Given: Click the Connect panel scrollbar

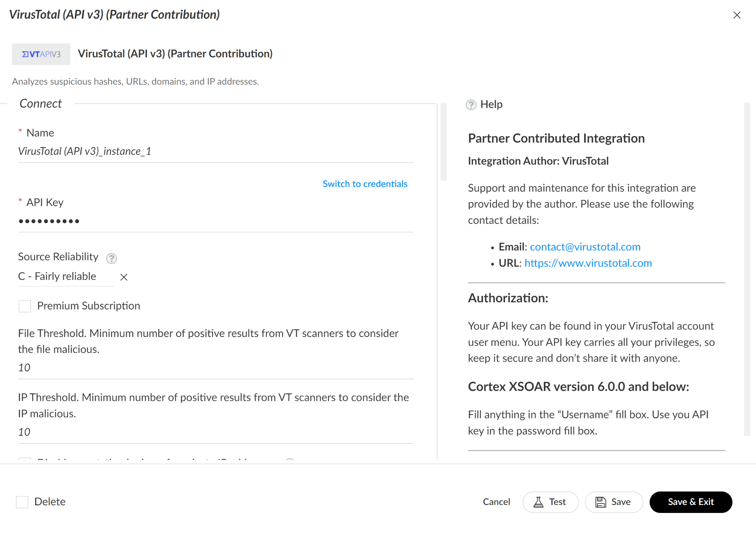Looking at the screenshot, I should tap(444, 142).
